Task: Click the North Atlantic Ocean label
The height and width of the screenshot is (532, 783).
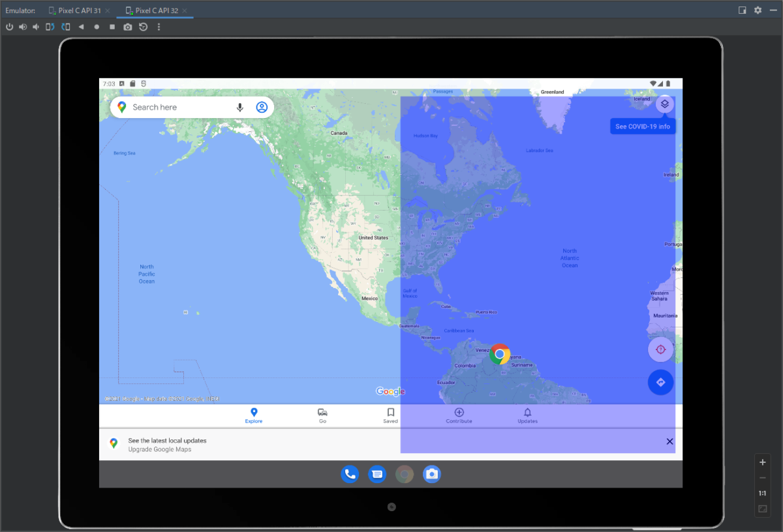Action: (570, 258)
